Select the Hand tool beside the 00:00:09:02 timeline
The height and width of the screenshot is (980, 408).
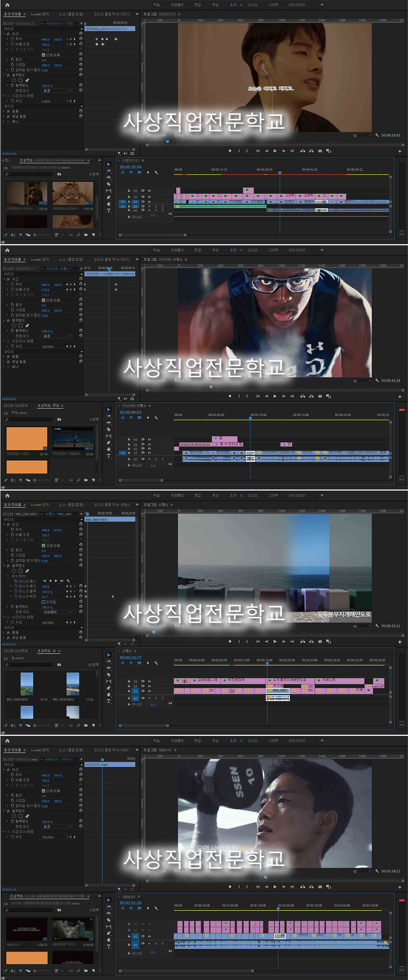point(108,449)
